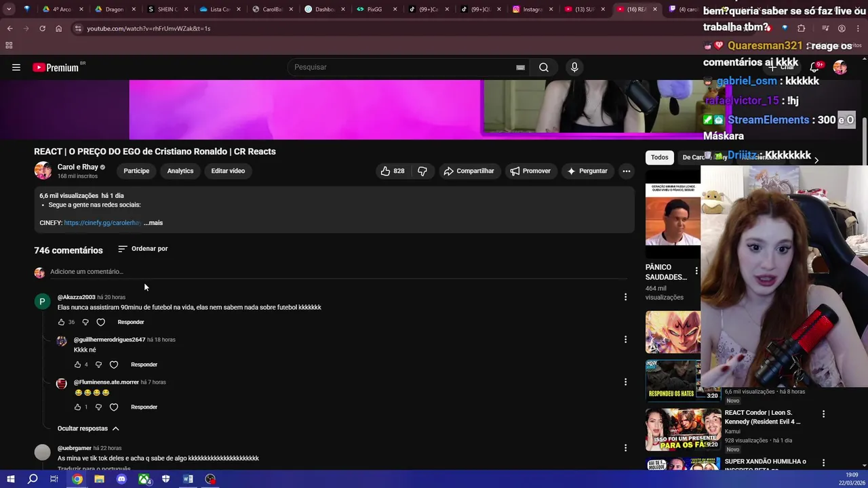868x488 pixels.
Task: Click Compartilhar share button
Action: [469, 171]
